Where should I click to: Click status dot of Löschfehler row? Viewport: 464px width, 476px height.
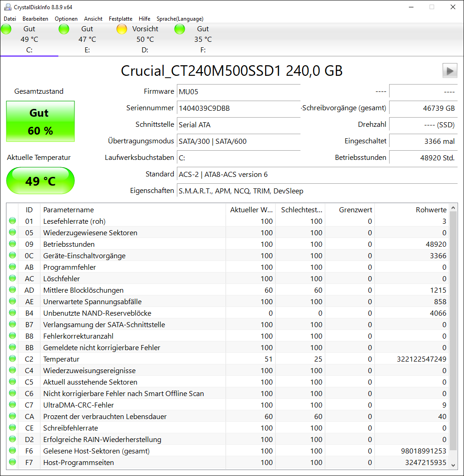(x=12, y=278)
